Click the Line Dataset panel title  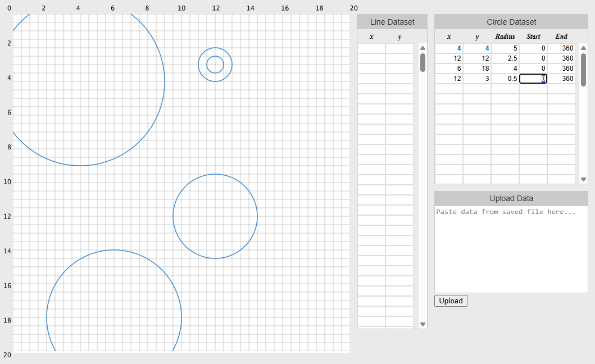point(392,22)
